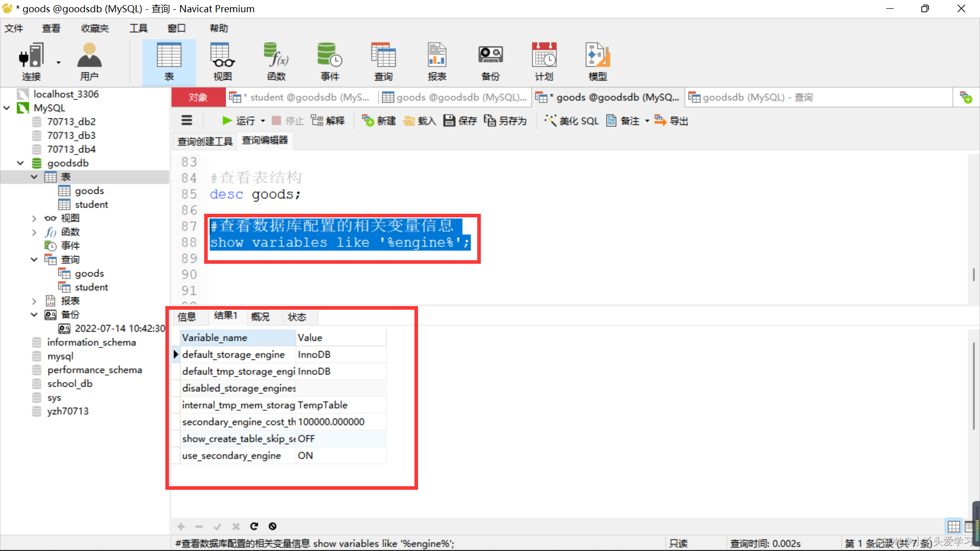The image size is (980, 551).
Task: Select the goods table under 表
Action: click(89, 190)
